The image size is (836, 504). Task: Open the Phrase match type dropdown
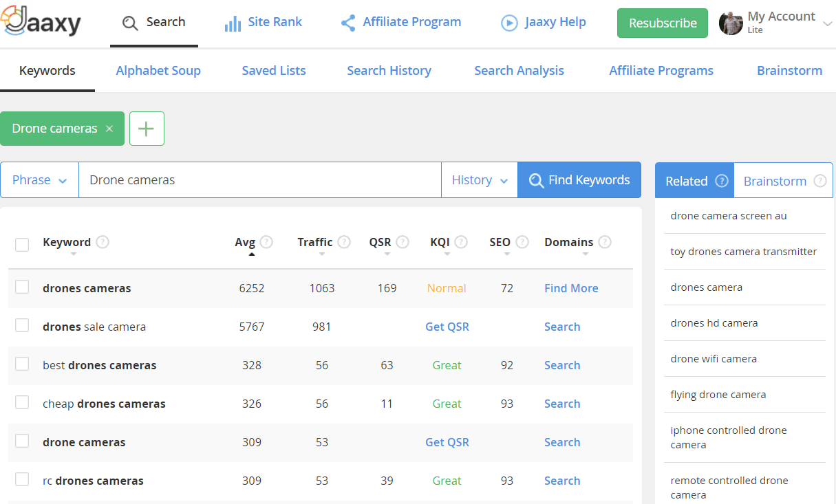coord(40,180)
